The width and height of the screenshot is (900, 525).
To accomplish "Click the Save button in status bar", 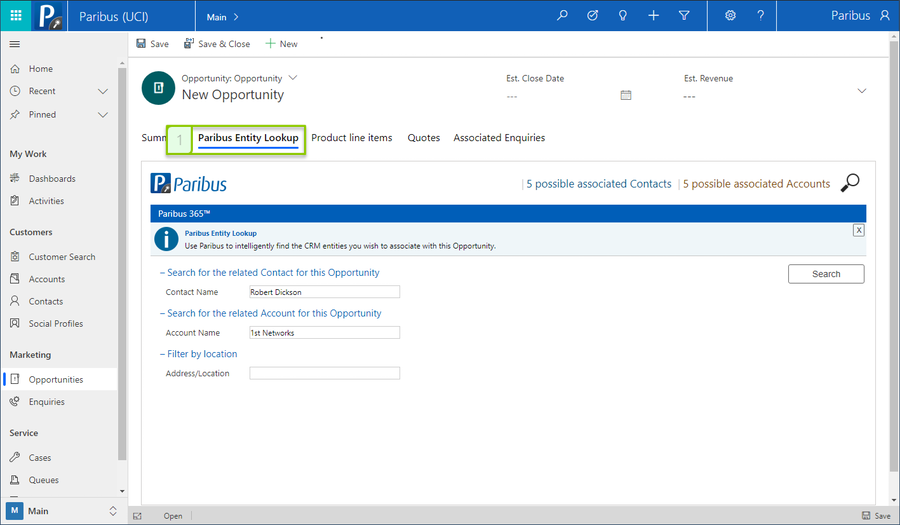I will 876,516.
